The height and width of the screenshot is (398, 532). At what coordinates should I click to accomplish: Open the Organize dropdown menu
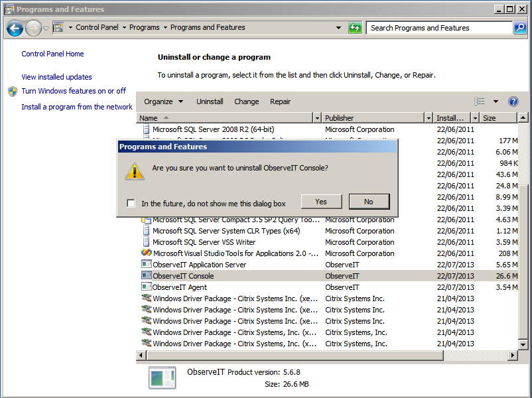(163, 101)
